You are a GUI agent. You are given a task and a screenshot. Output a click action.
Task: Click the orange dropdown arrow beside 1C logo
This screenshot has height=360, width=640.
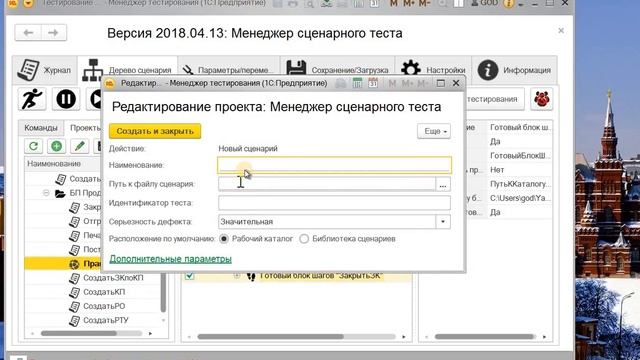(28, 4)
